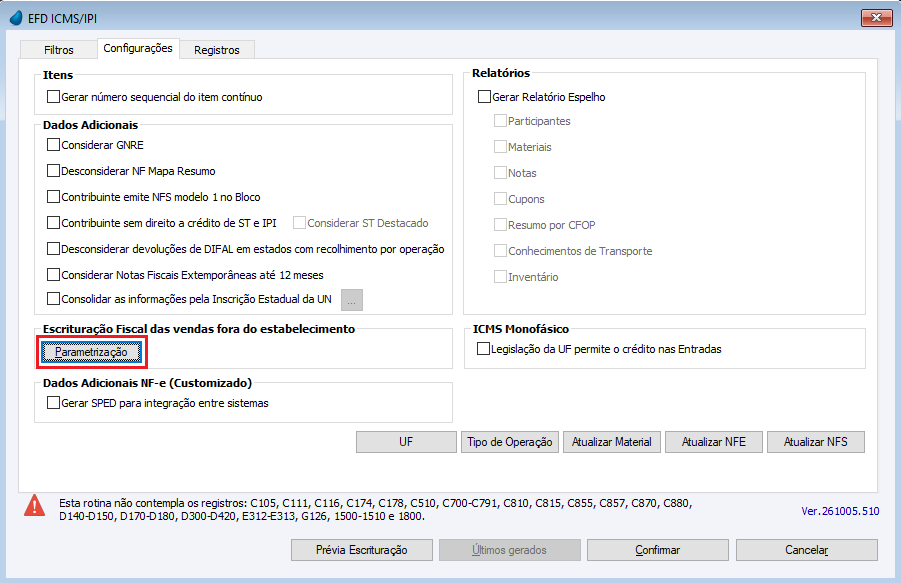This screenshot has height=583, width=901.
Task: Cancel with the Cancelar button
Action: pos(807,550)
